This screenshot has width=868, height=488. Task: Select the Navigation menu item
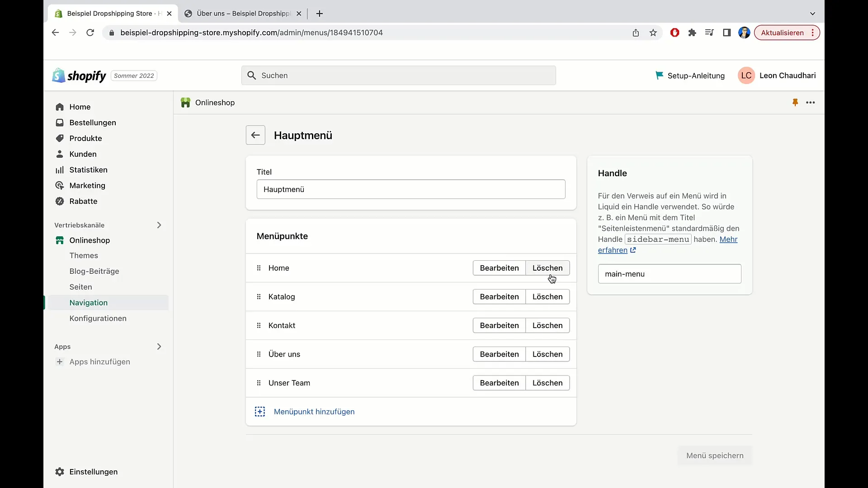(88, 302)
